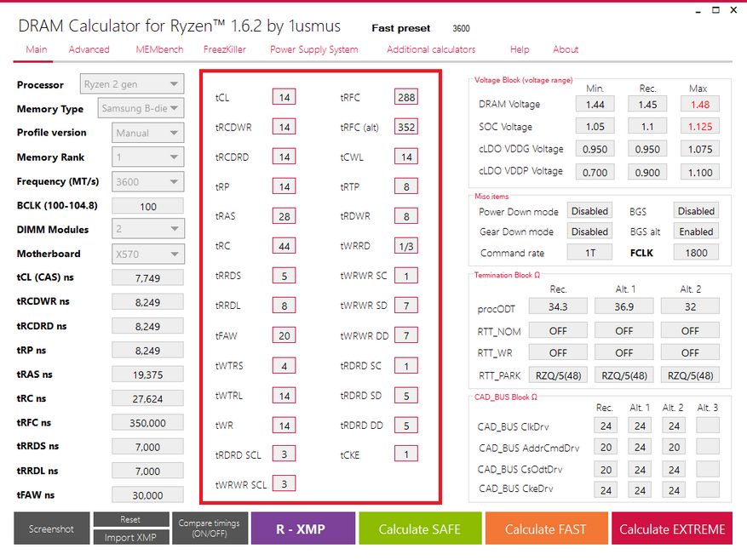Open the MEMbench tab
747x560 pixels.
tap(159, 49)
